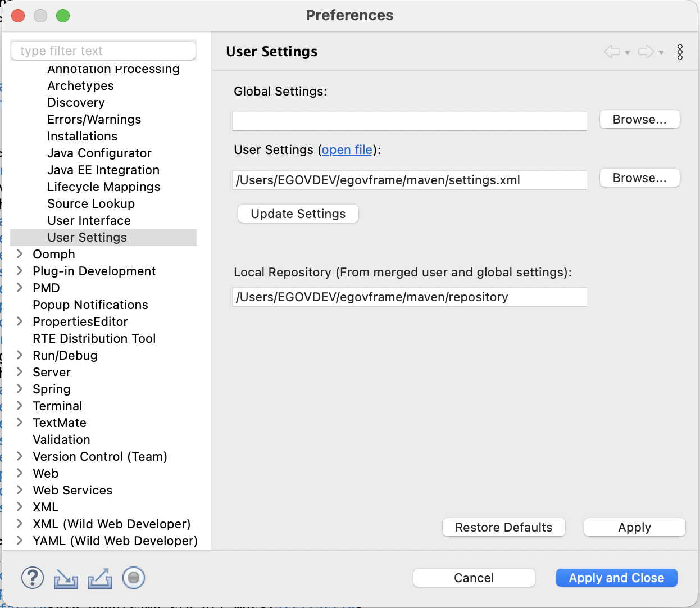Click the open file link
This screenshot has height=608, width=700.
pyautogui.click(x=347, y=150)
